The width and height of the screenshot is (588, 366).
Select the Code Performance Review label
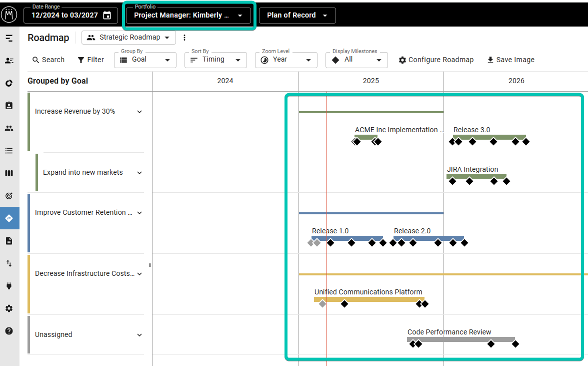(x=449, y=332)
